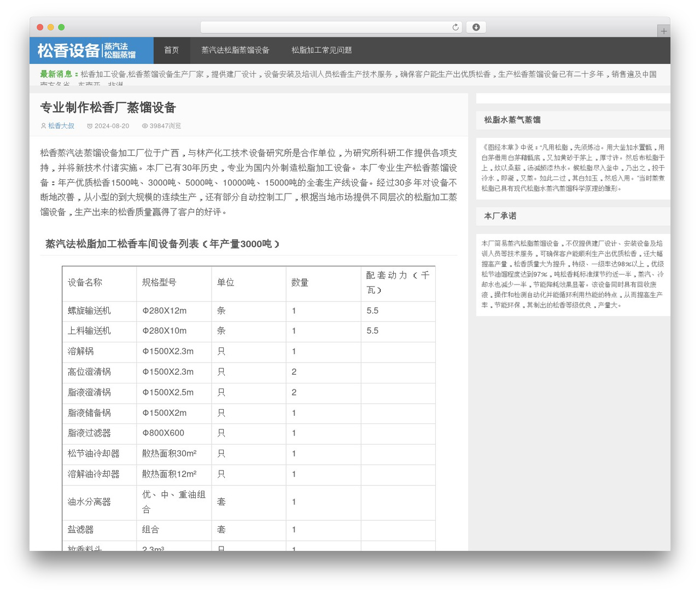Click the view count 39847浏览

[165, 126]
